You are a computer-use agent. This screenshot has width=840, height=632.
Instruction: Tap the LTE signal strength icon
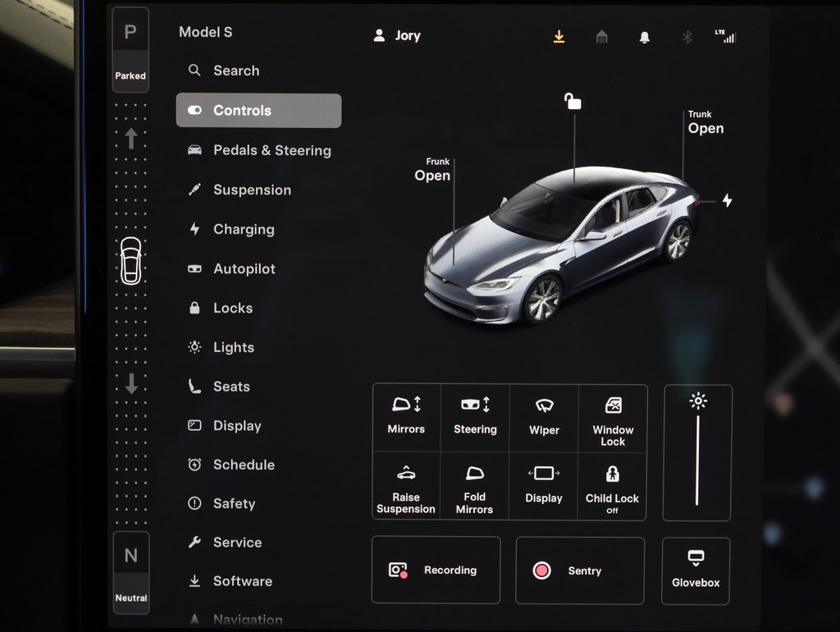click(726, 36)
